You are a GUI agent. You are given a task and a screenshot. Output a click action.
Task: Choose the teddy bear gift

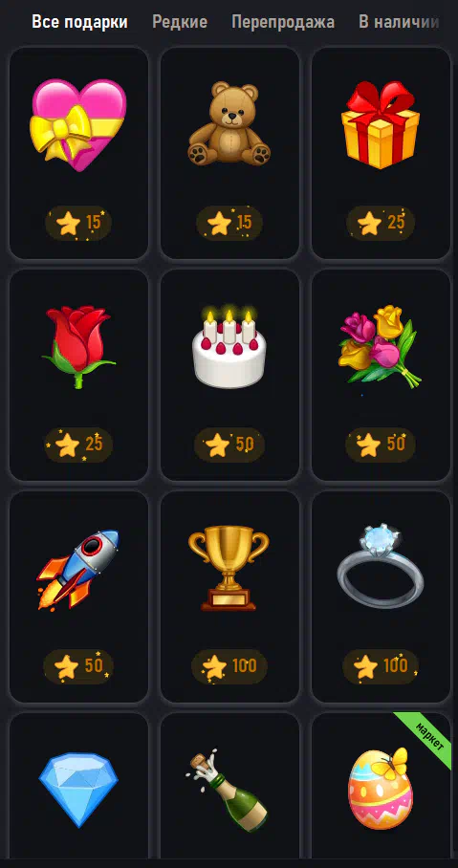click(x=229, y=123)
